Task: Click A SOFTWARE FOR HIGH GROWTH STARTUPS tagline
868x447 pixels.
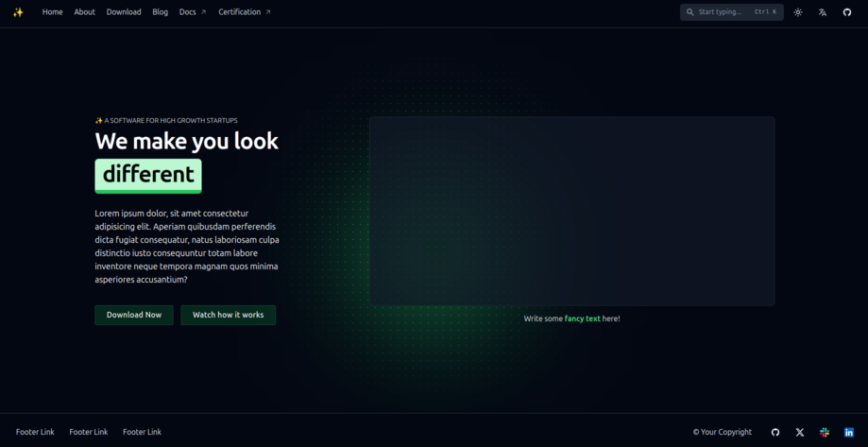Action: [166, 120]
